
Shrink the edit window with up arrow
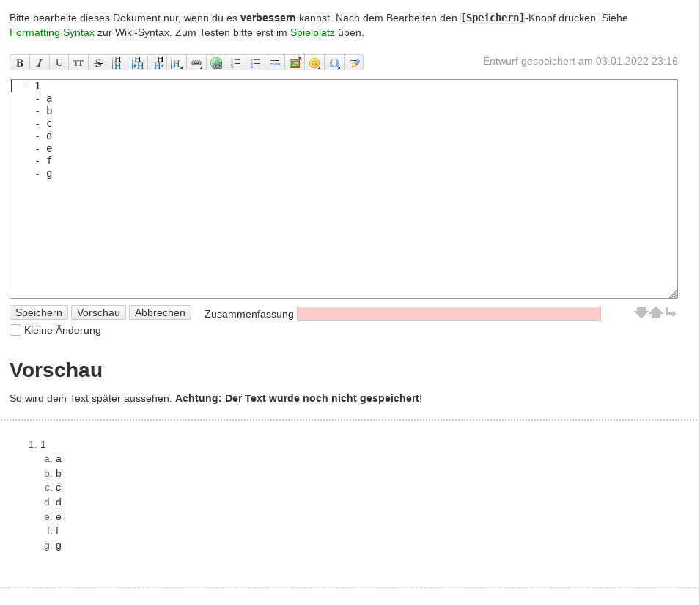point(656,312)
